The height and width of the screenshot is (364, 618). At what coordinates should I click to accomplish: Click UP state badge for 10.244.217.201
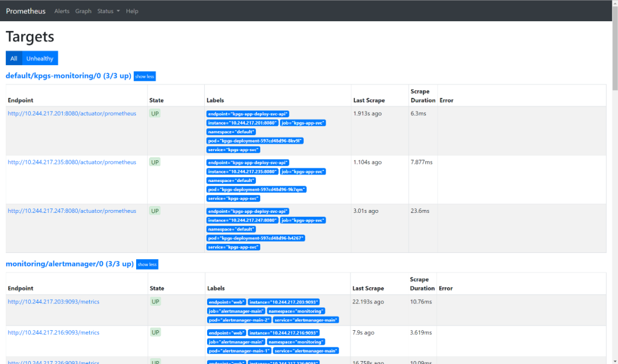click(x=155, y=113)
